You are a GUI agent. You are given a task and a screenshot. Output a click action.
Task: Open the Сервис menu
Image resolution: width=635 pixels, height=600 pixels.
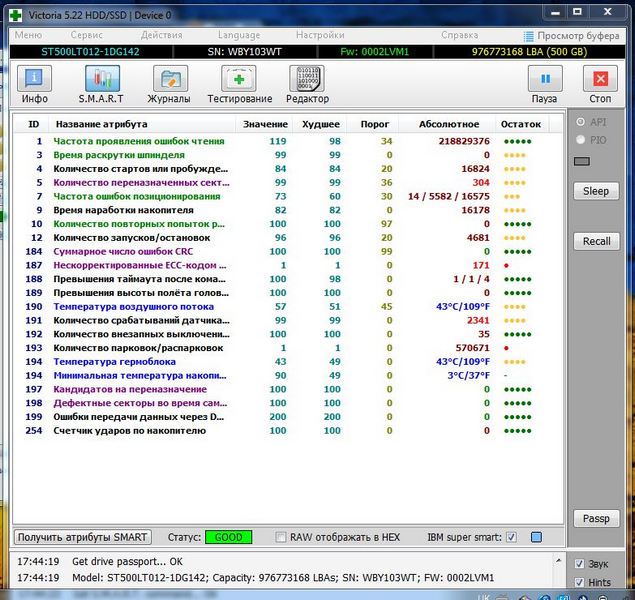(85, 35)
